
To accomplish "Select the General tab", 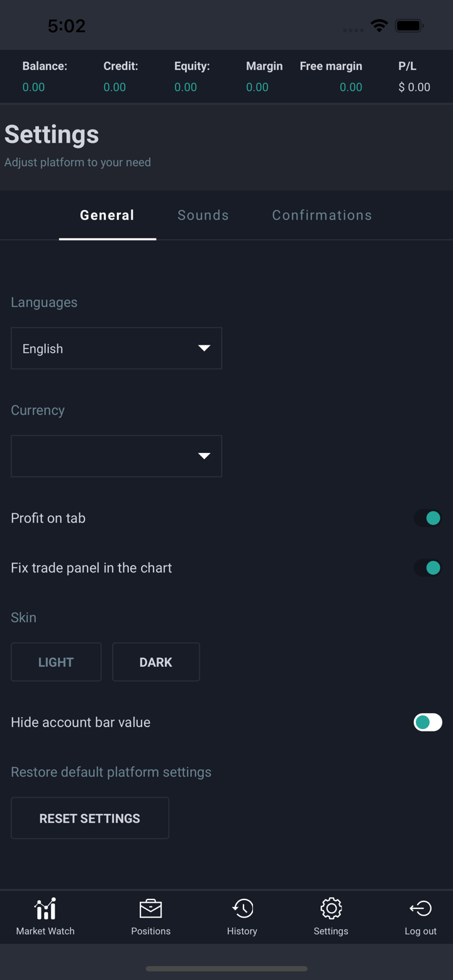I will coord(107,215).
